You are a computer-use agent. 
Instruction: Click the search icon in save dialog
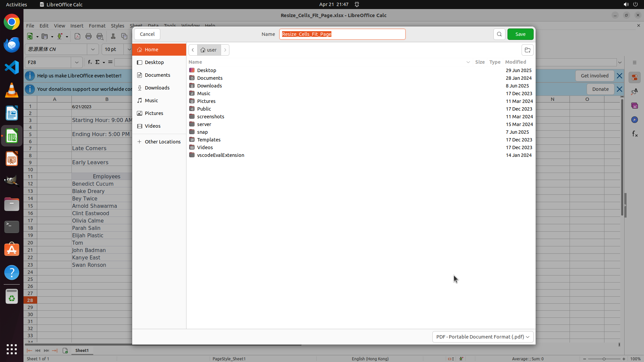499,34
